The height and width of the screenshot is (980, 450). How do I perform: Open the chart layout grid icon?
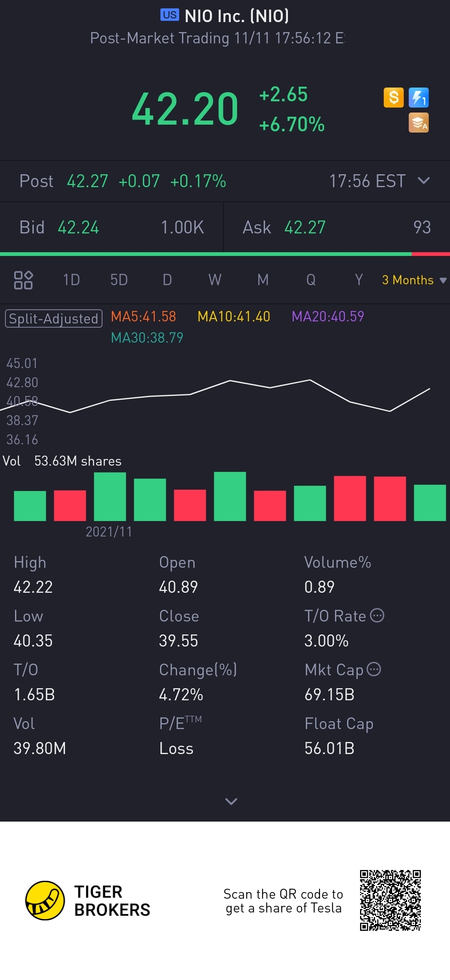click(x=23, y=280)
